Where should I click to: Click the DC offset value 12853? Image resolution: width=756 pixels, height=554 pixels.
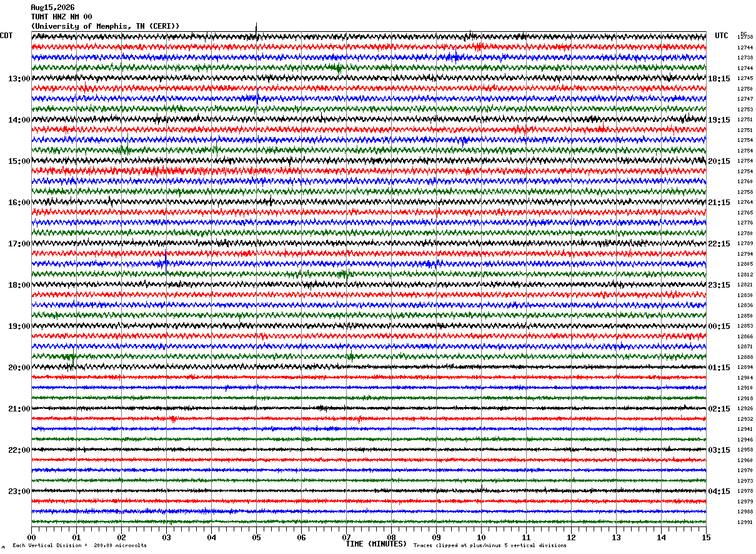(x=745, y=326)
